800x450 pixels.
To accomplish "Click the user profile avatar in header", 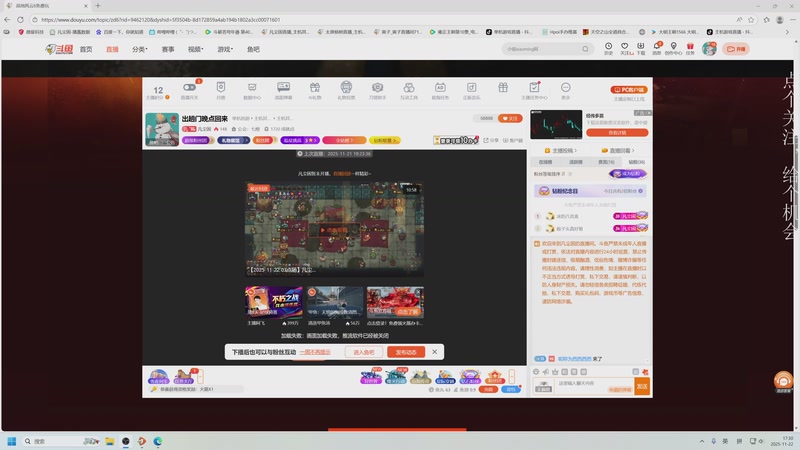I will pos(709,49).
